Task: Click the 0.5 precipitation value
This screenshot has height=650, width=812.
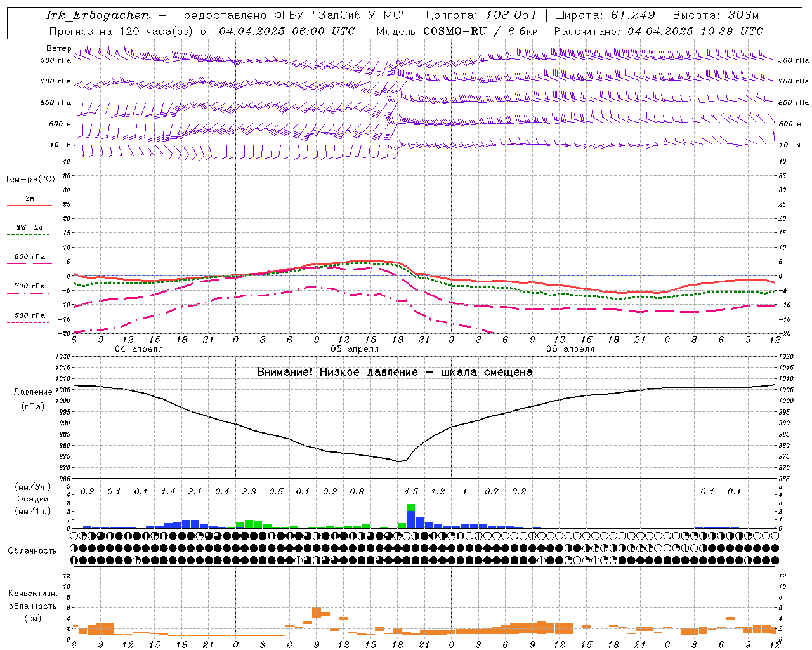Action: 276,491
